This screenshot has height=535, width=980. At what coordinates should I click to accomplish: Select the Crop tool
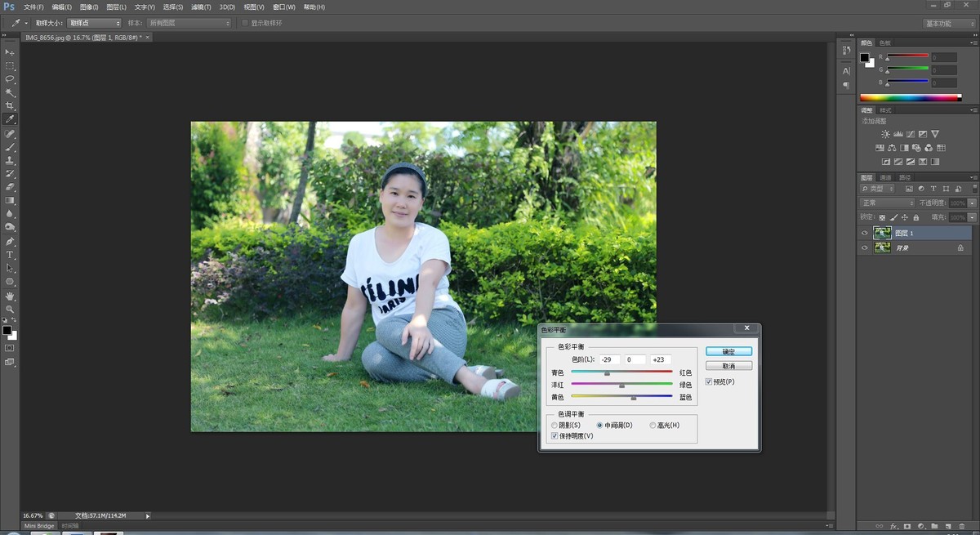[x=10, y=106]
